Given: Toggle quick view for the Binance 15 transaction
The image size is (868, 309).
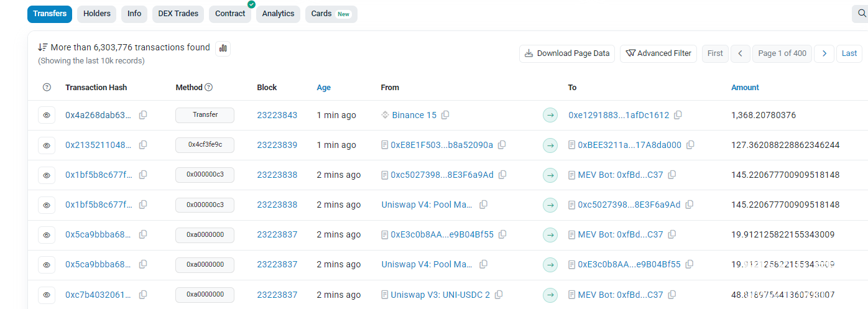Looking at the screenshot, I should (47, 116).
